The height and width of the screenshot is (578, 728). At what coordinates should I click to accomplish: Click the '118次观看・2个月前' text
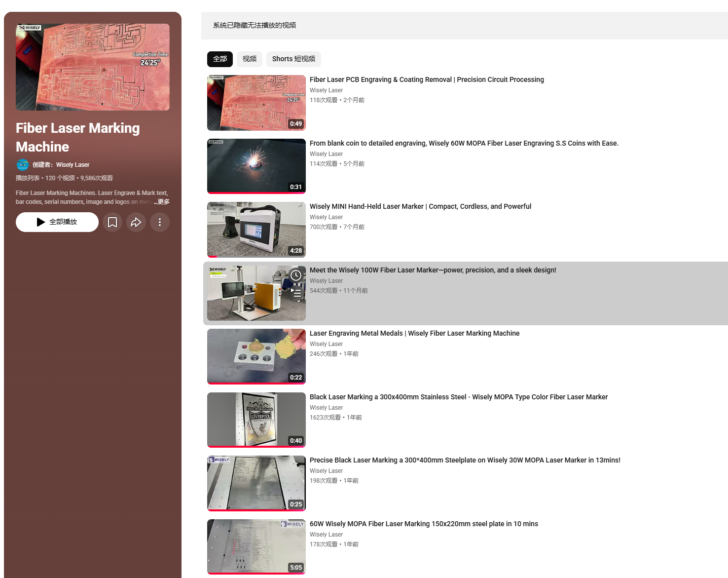[x=337, y=100]
